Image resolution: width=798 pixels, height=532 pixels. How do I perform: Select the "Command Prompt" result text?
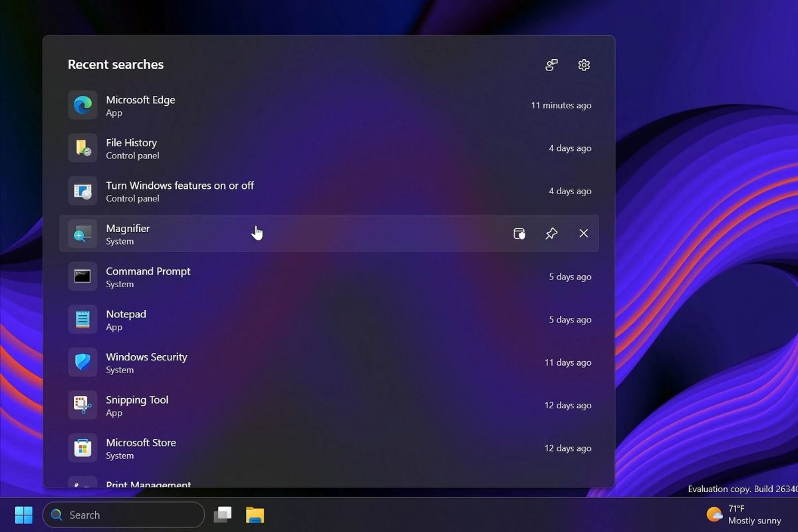pyautogui.click(x=148, y=271)
